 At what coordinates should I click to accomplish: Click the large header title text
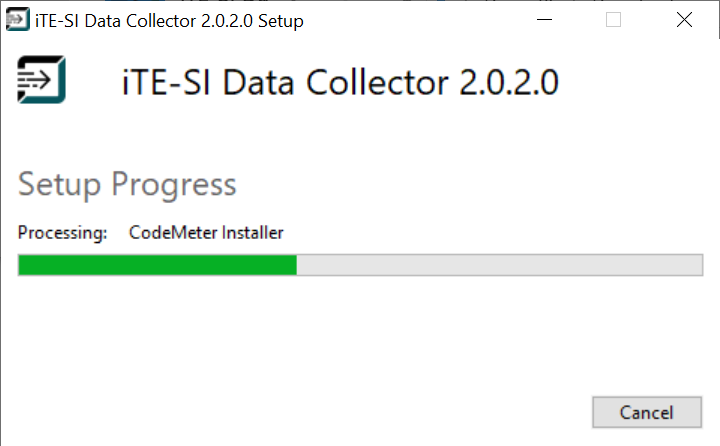point(338,82)
